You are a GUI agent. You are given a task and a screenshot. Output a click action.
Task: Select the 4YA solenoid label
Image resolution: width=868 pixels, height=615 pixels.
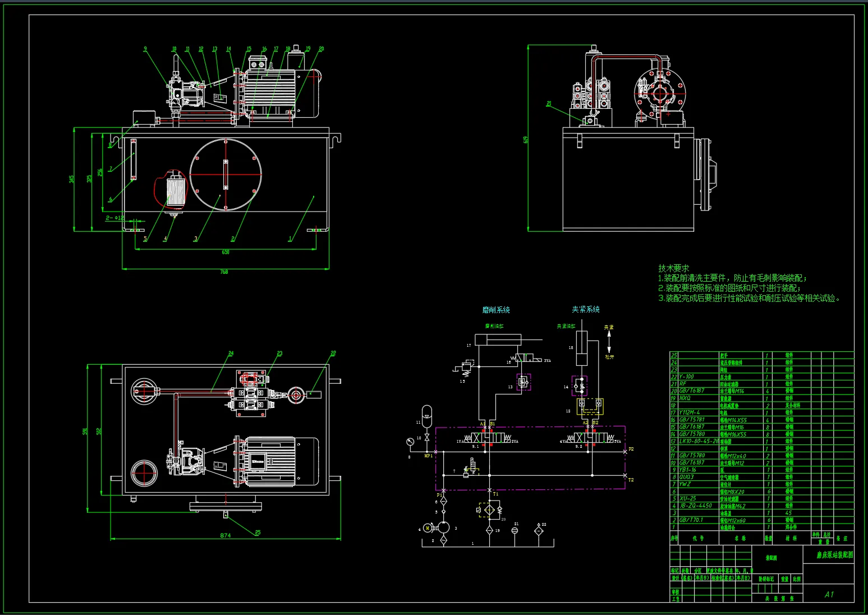[563, 442]
